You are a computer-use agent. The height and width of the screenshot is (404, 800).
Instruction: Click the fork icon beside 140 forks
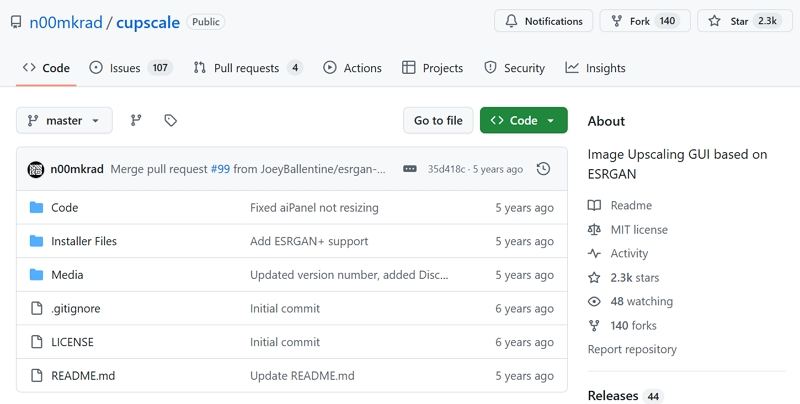(x=594, y=325)
